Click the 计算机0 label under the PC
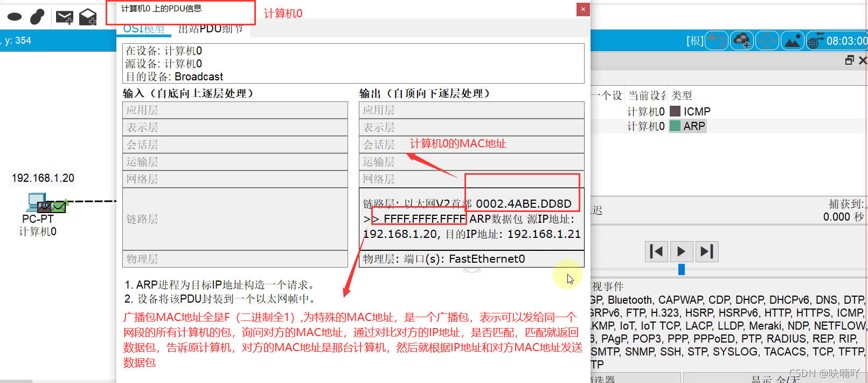Viewport: 868px width, 383px height. point(38,231)
